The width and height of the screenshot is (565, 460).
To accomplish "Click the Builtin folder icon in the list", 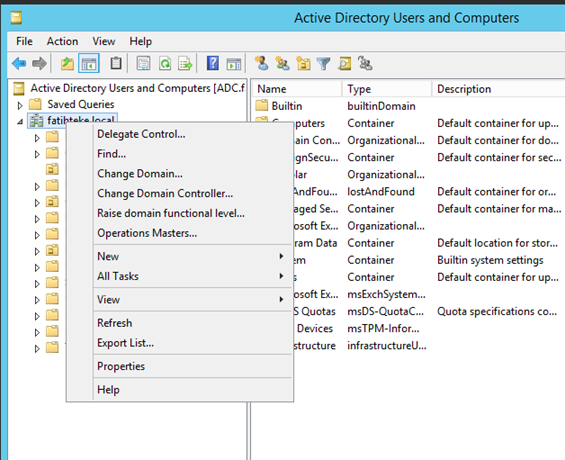I will click(x=262, y=106).
